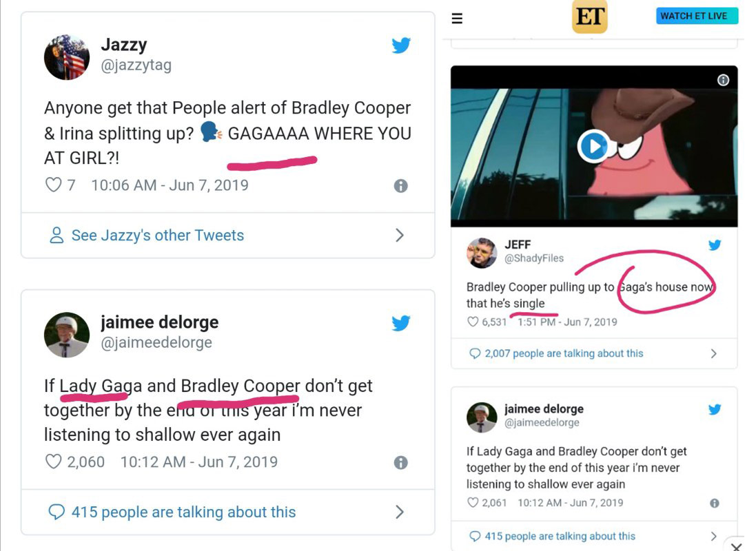Click Twitter bird on large jaimee delorge tweet
This screenshot has height=551, width=756.
(x=401, y=323)
